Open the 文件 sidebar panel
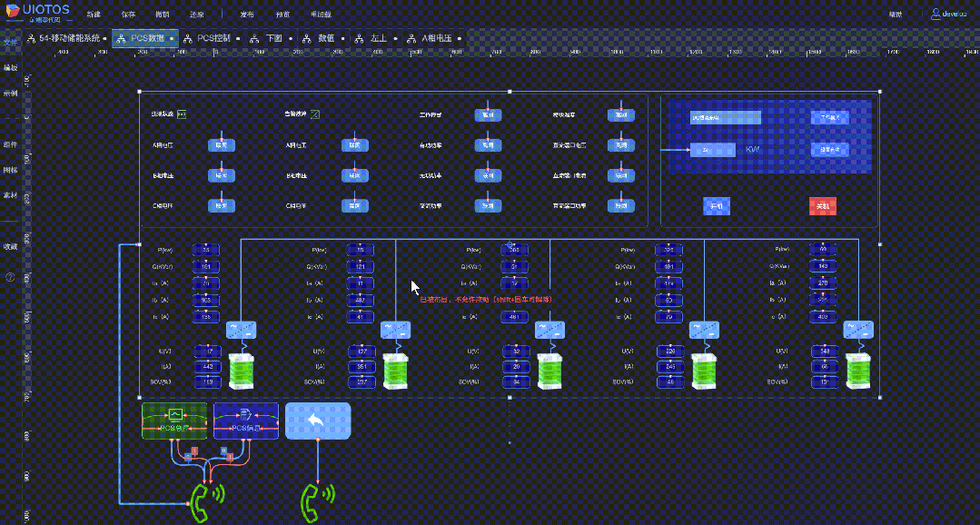 point(10,43)
